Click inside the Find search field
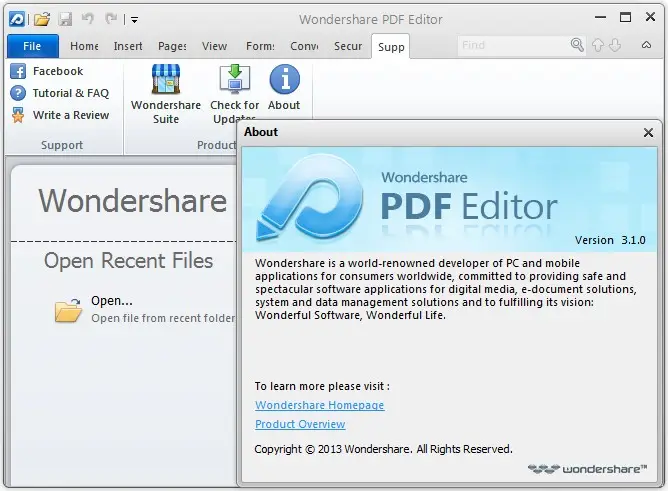This screenshot has width=668, height=491. point(513,45)
